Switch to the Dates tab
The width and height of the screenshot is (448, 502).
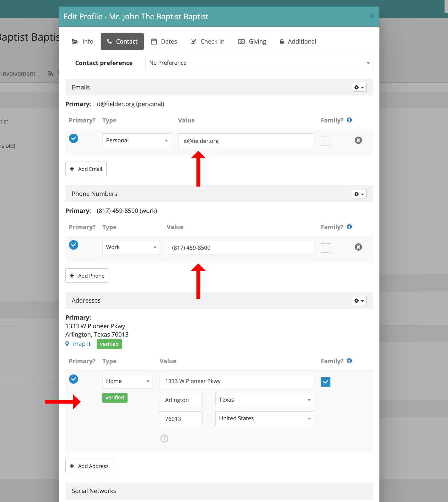click(x=164, y=42)
